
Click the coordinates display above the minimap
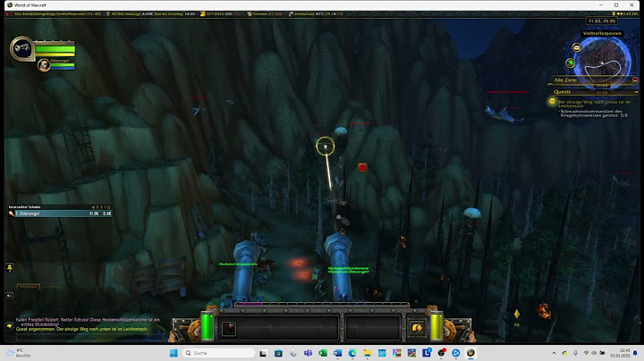click(x=602, y=21)
